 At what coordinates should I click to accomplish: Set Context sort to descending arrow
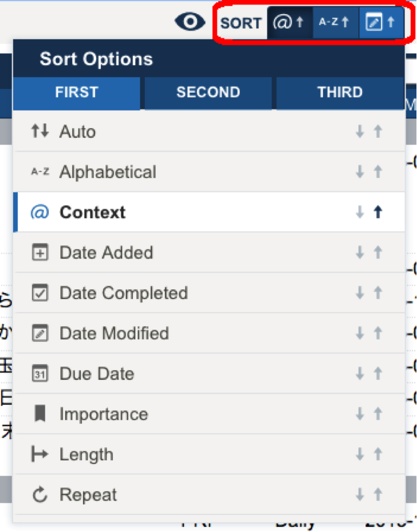(x=359, y=212)
